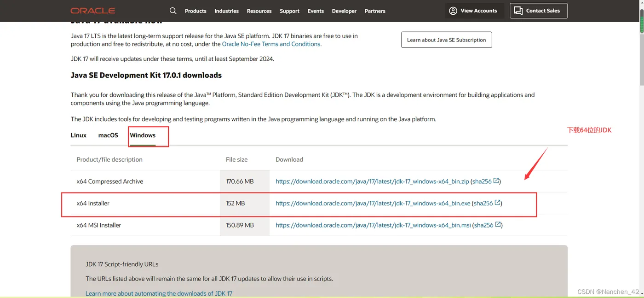Click the 'File size' column header
The image size is (644, 298).
(236, 159)
